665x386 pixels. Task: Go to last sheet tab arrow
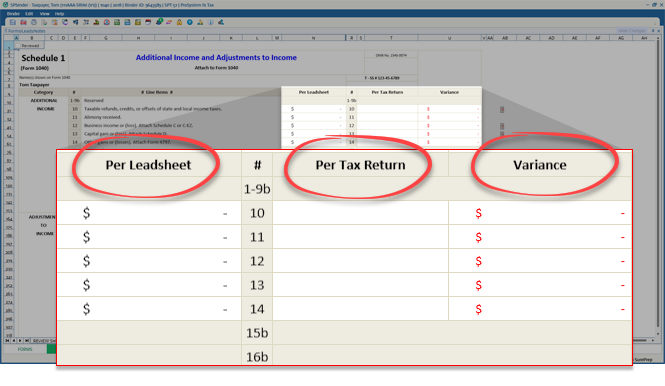point(27,341)
